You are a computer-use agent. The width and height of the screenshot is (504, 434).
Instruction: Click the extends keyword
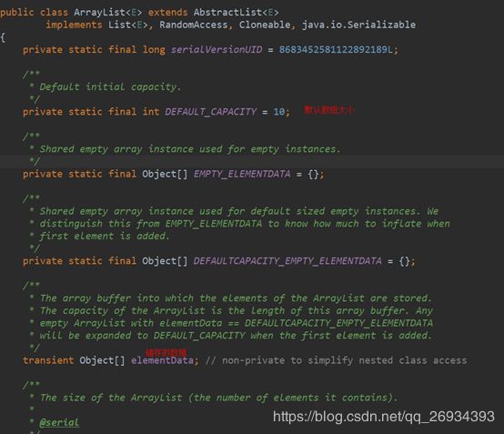click(167, 12)
